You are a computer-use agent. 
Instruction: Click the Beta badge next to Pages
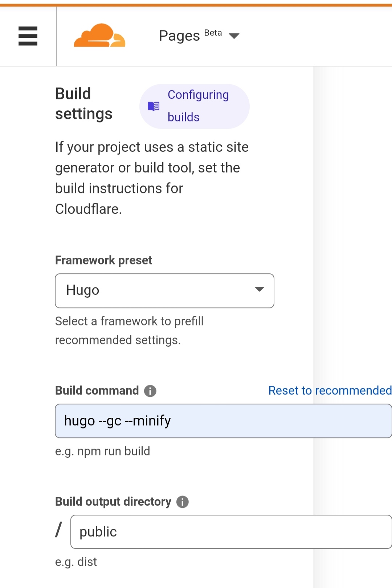pyautogui.click(x=213, y=33)
